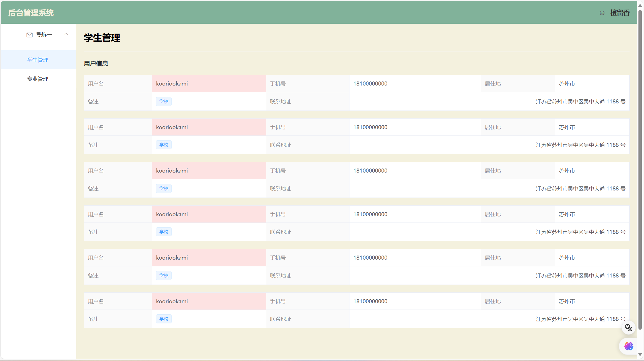Click 苏州市 in the fourth record
The width and height of the screenshot is (644, 361).
(x=567, y=214)
